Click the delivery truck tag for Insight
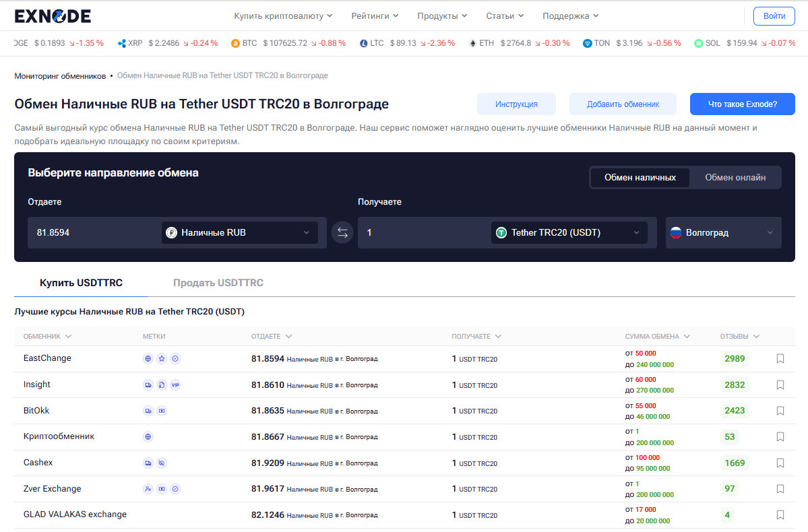 click(148, 385)
